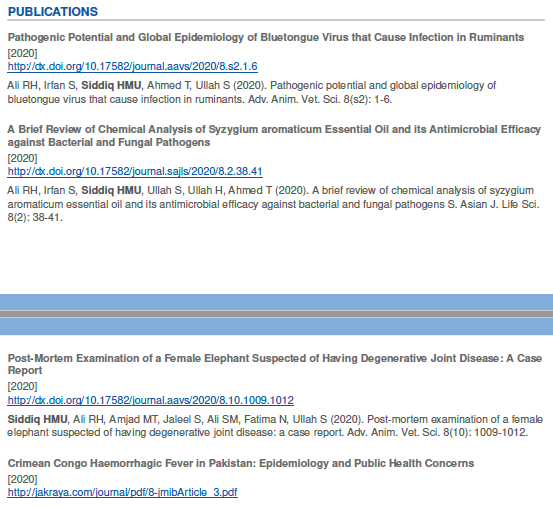Open the Bluetongue Virus DOI link
The height and width of the screenshot is (508, 553).
(133, 66)
